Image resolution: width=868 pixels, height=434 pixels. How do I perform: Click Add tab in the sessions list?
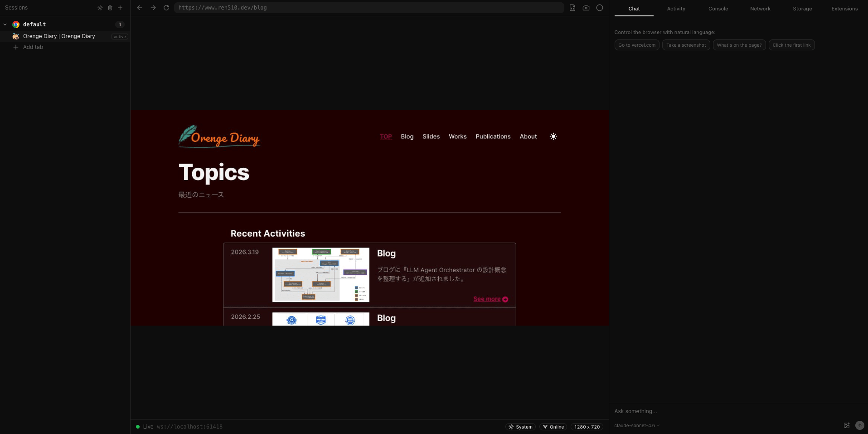point(33,47)
